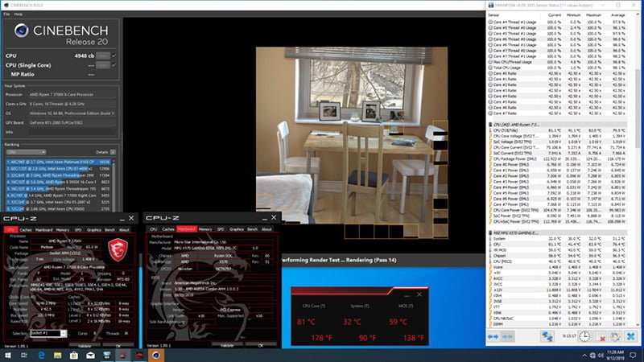644x362 pixels.
Task: Click Validate in the right CPU-Z window
Action: pyautogui.click(x=227, y=346)
